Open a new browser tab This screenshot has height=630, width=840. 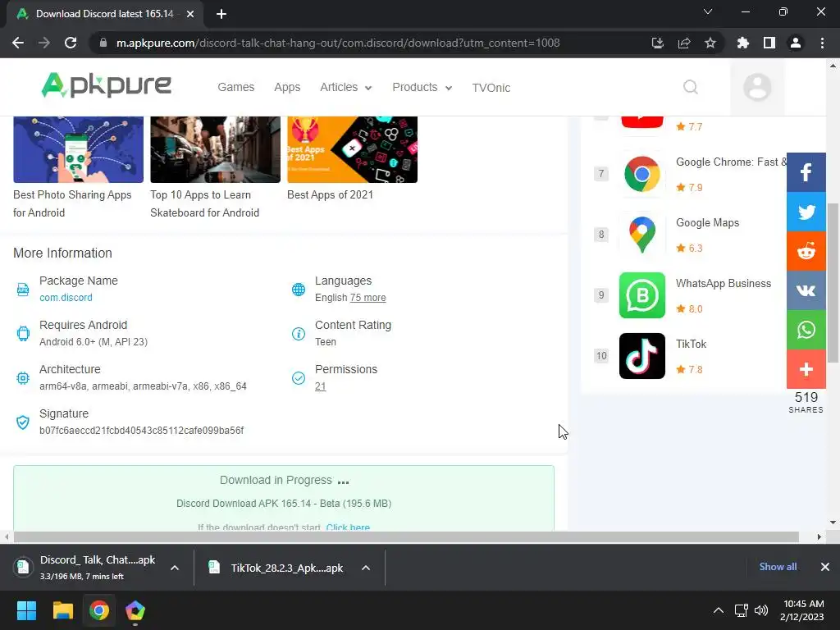pos(221,14)
